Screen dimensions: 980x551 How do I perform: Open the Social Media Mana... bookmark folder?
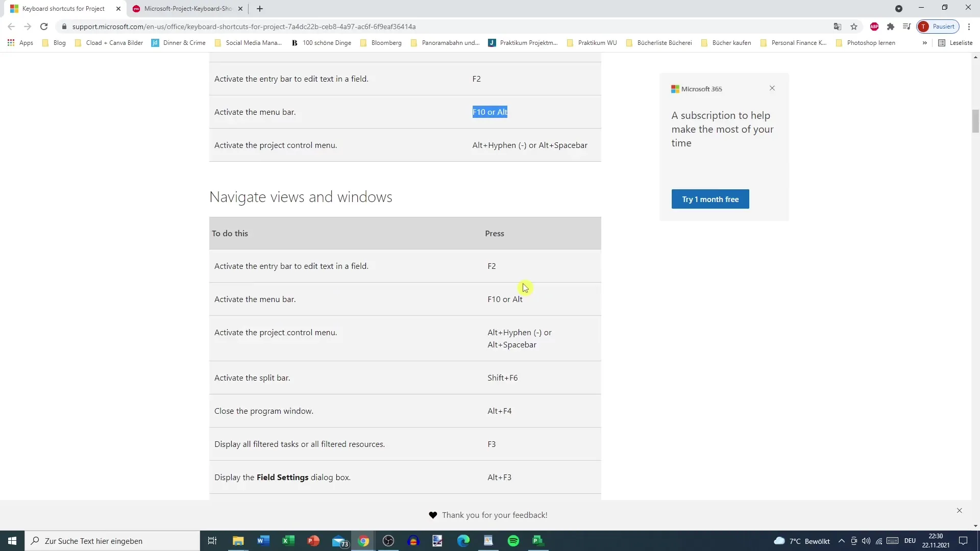(248, 43)
